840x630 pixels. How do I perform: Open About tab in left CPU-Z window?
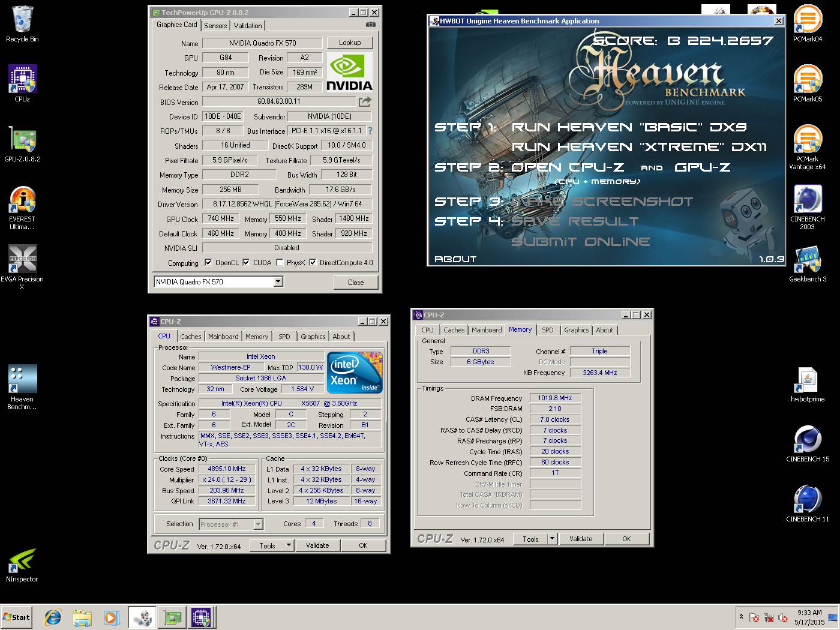(341, 337)
